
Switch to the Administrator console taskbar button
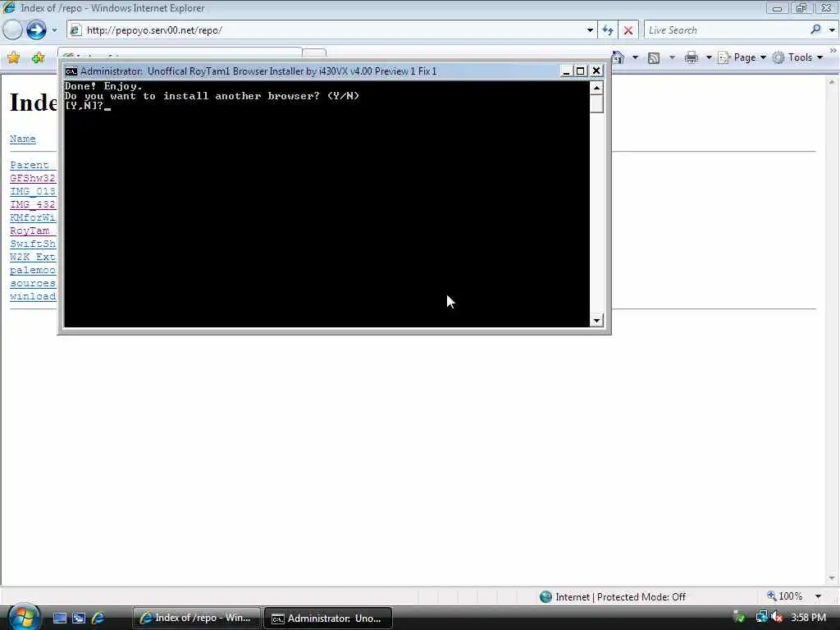[x=328, y=619]
